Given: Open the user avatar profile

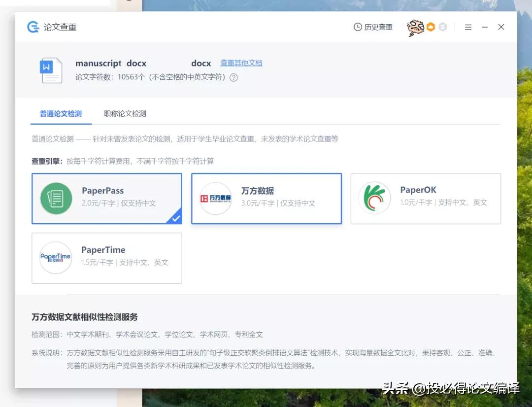Looking at the screenshot, I should 416,28.
